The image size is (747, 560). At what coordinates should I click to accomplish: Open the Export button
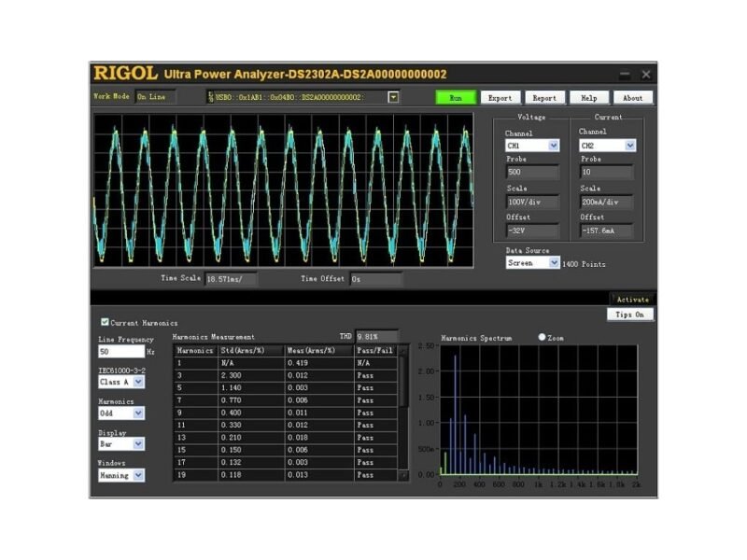tap(500, 98)
